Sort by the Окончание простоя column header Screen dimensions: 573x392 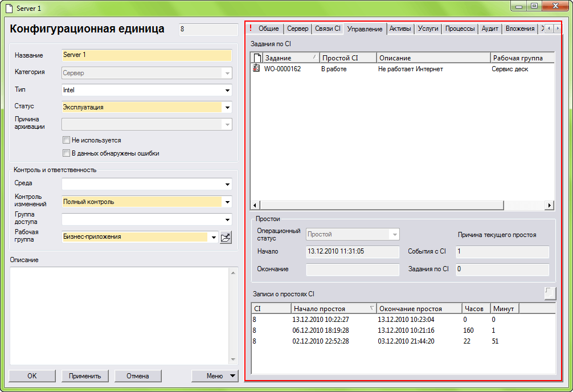point(419,309)
